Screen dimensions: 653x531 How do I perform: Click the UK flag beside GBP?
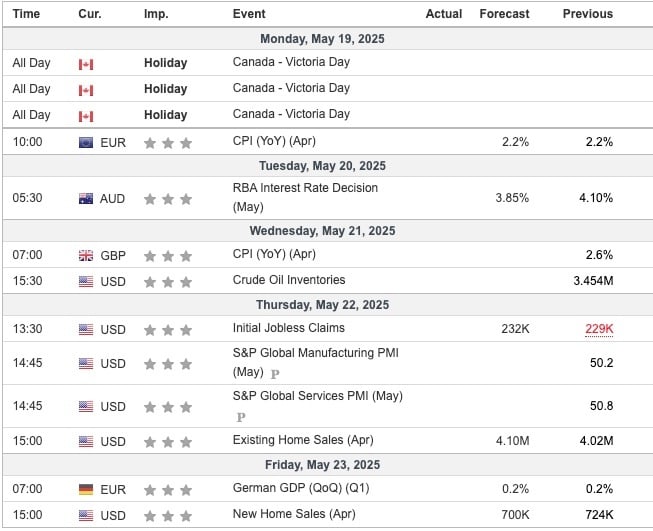coord(86,255)
